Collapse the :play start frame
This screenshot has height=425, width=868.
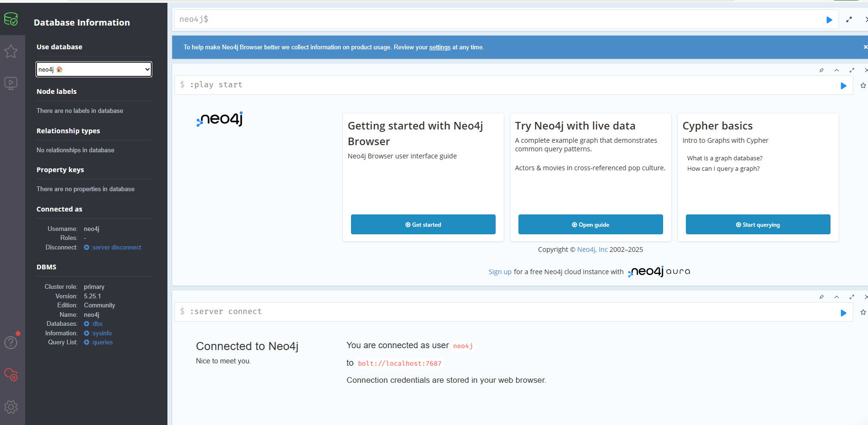point(837,70)
